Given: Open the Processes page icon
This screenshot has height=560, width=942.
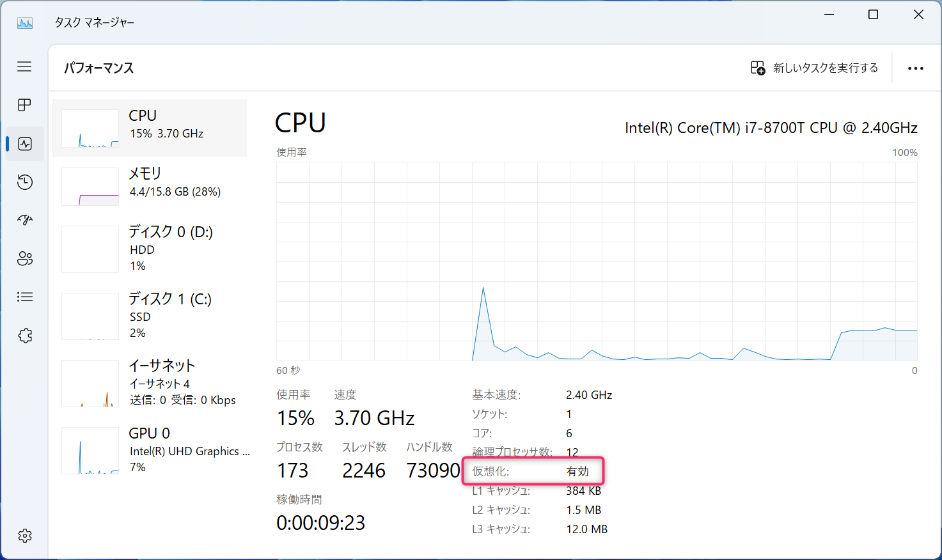Looking at the screenshot, I should pos(24,105).
